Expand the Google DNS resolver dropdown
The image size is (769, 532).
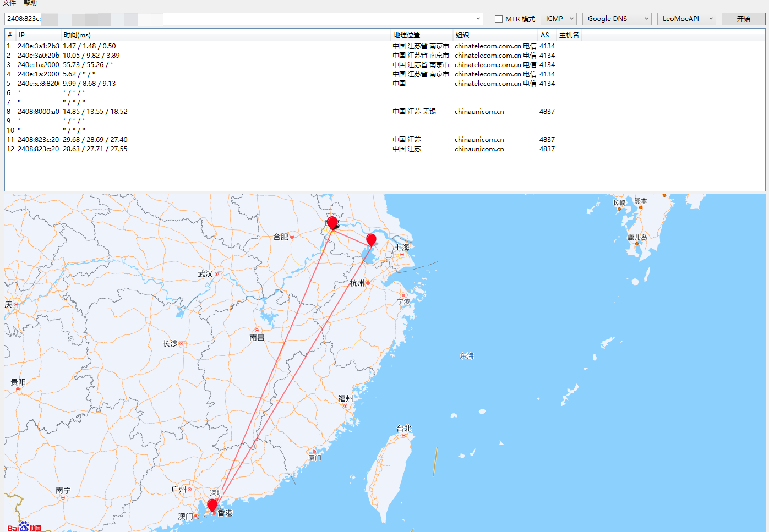617,19
